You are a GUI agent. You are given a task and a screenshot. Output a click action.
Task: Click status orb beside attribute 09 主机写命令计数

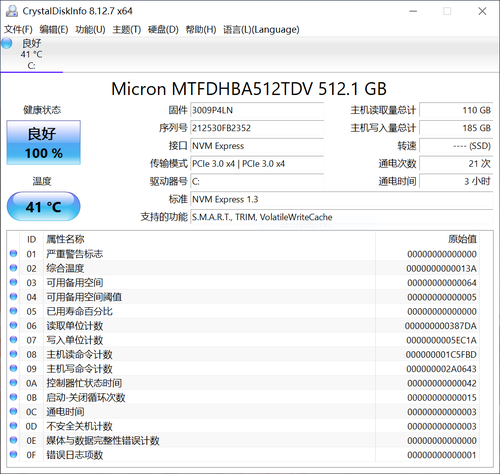point(13,369)
